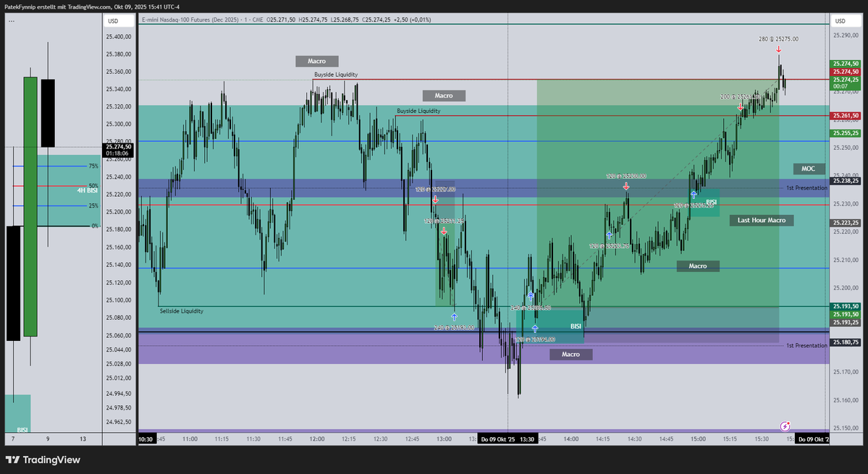
Task: Click BISI box near 14:00 low
Action: pyautogui.click(x=549, y=326)
